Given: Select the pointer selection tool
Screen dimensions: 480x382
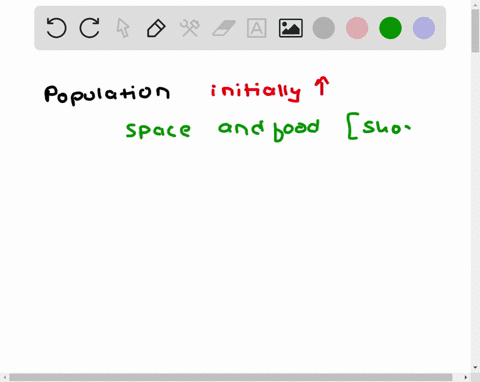Looking at the screenshot, I should coord(123,28).
